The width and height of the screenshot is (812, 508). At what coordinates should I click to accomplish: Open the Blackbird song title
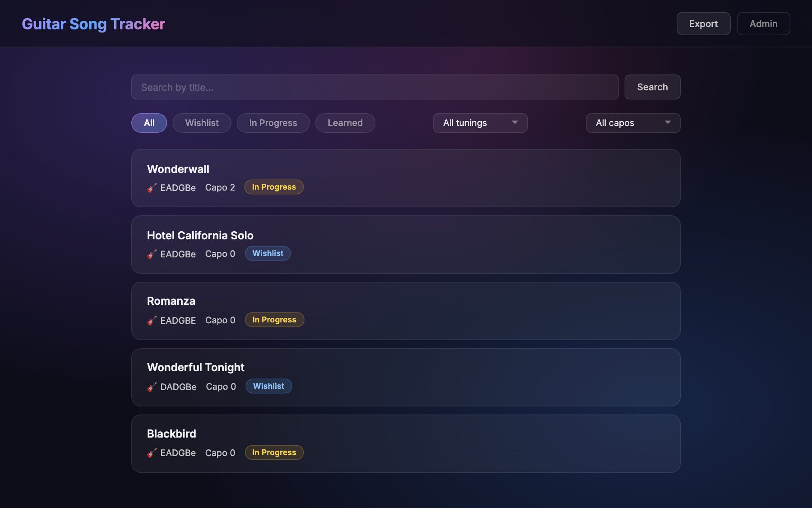coord(171,434)
